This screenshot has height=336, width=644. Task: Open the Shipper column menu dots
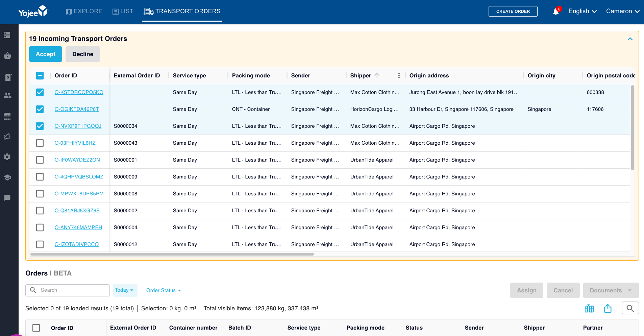(x=399, y=75)
